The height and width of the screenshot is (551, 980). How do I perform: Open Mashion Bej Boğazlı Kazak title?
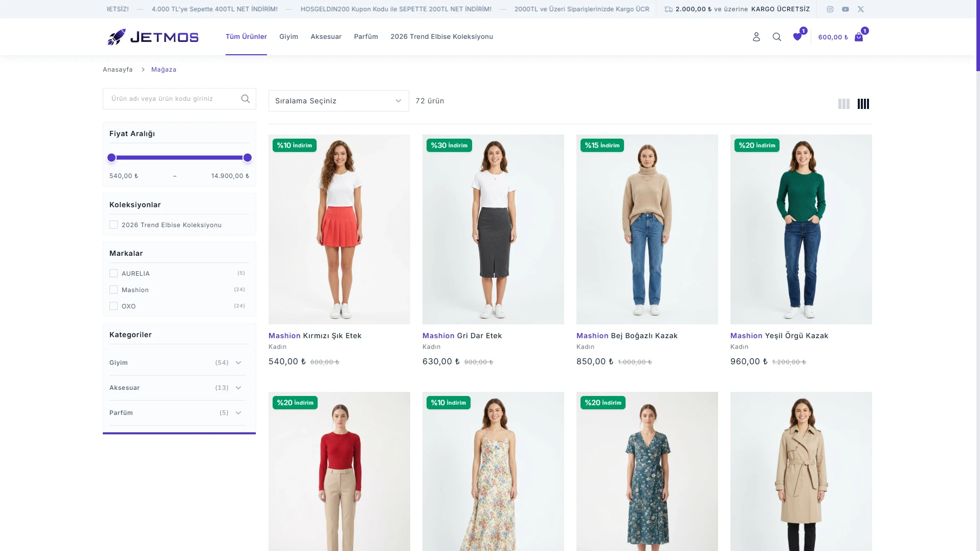point(627,336)
